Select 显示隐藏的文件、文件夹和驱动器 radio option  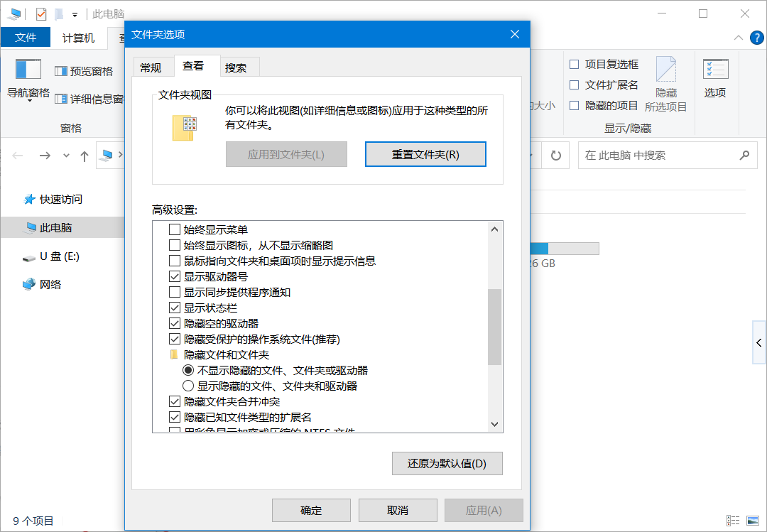click(x=188, y=386)
